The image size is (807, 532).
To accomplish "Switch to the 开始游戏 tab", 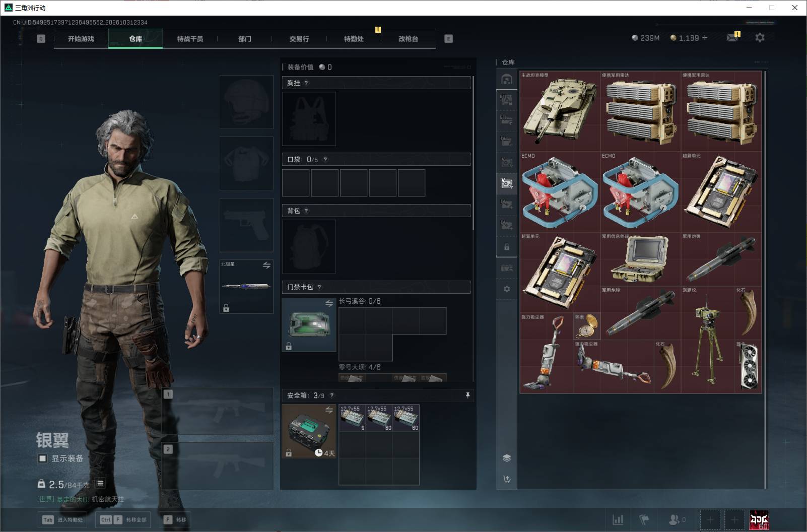I will coord(81,39).
